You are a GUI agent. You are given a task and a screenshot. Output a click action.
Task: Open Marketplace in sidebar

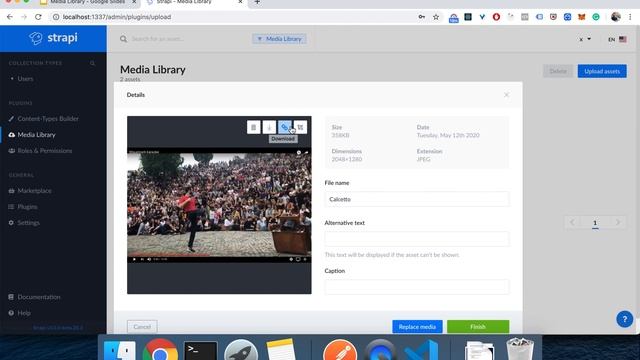pos(34,191)
